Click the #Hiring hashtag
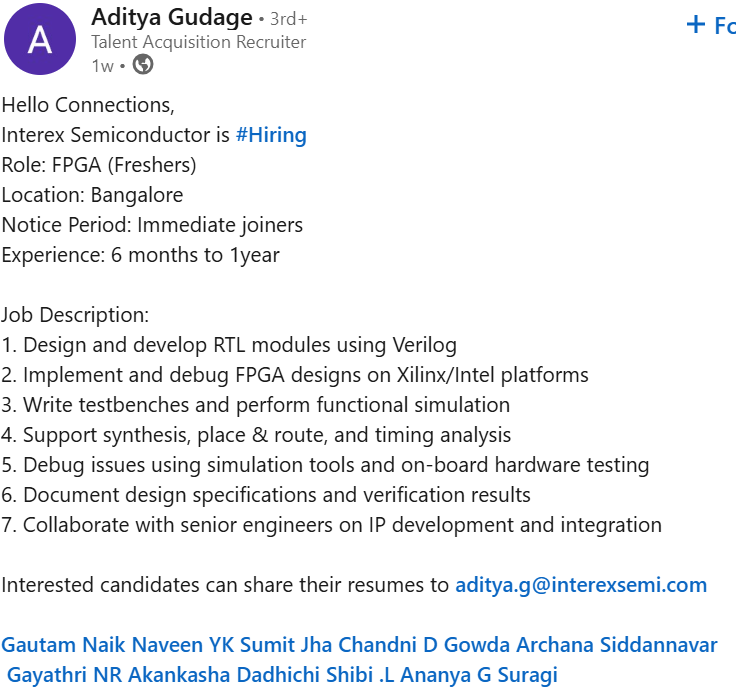 271,135
